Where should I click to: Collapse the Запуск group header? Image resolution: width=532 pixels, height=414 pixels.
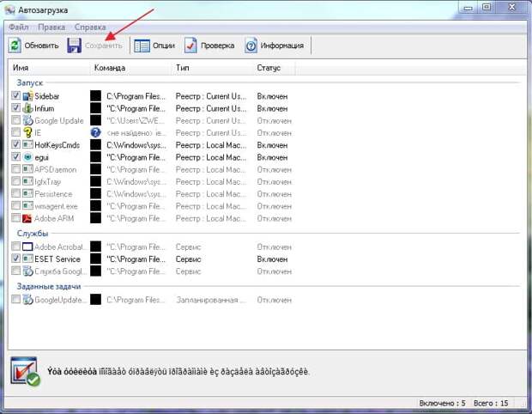click(30, 82)
